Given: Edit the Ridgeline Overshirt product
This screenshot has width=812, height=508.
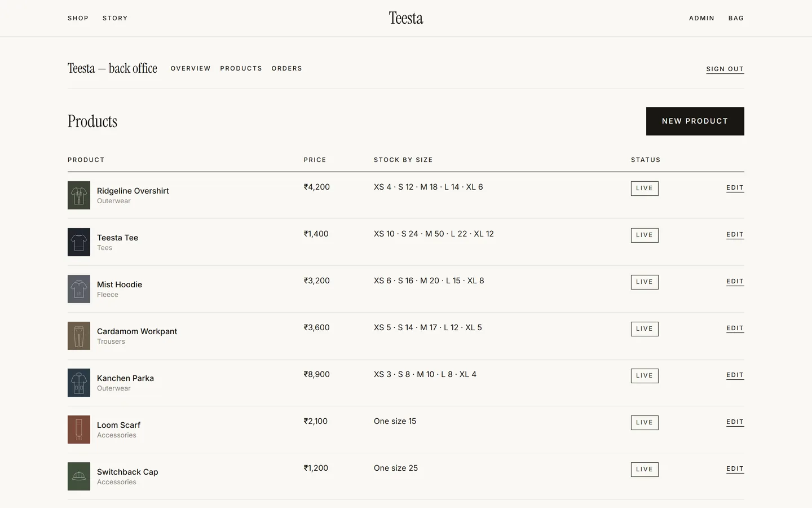Looking at the screenshot, I should tap(735, 188).
